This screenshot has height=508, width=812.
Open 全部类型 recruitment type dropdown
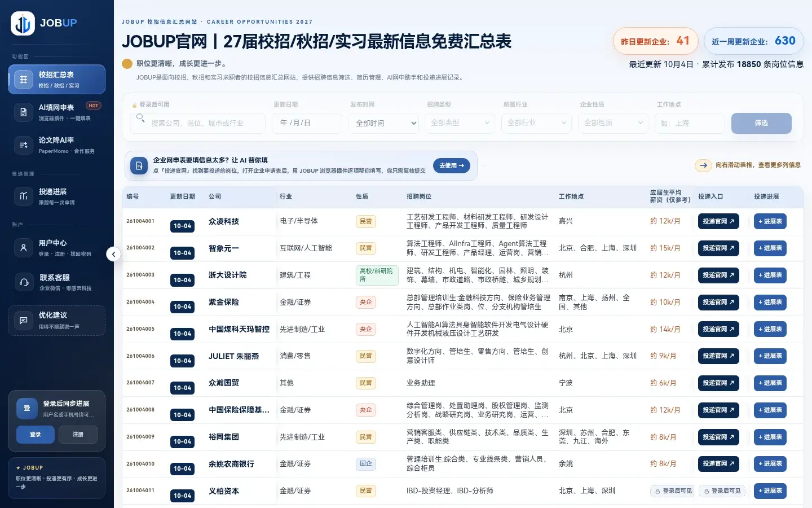[460, 123]
